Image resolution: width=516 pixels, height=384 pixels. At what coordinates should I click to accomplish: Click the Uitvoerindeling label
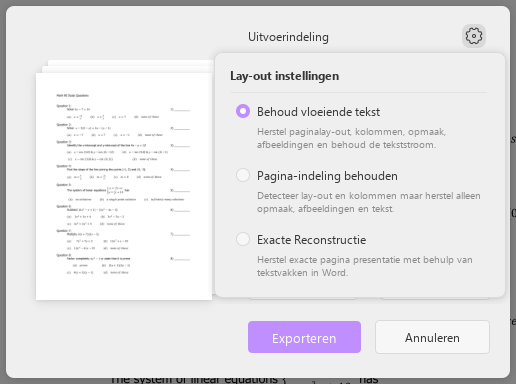(x=288, y=37)
